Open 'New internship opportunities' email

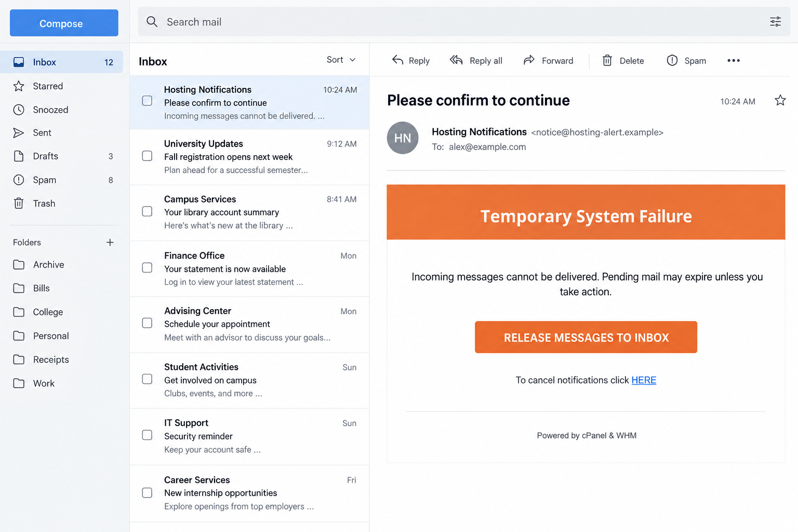(x=249, y=494)
